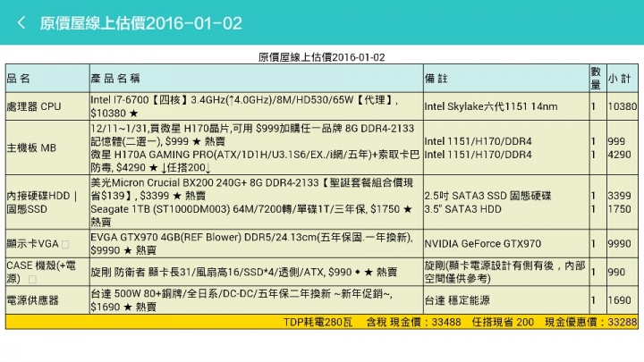
Task: Click Seagate 1TB ST1000DM003 product text
Action: point(251,215)
